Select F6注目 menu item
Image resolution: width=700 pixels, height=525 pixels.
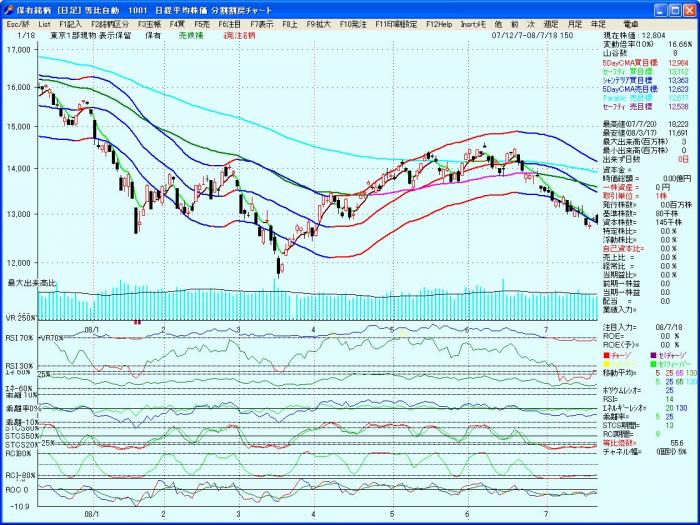[x=229, y=25]
